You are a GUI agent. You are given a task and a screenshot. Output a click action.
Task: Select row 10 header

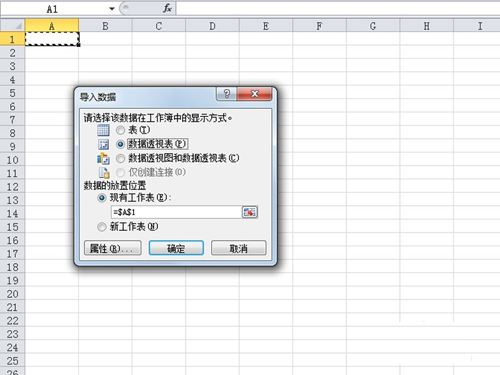(12, 160)
